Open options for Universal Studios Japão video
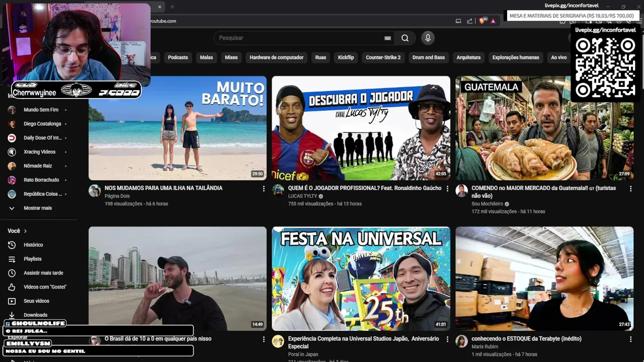Viewport: 644px width, 362px height. [447, 339]
